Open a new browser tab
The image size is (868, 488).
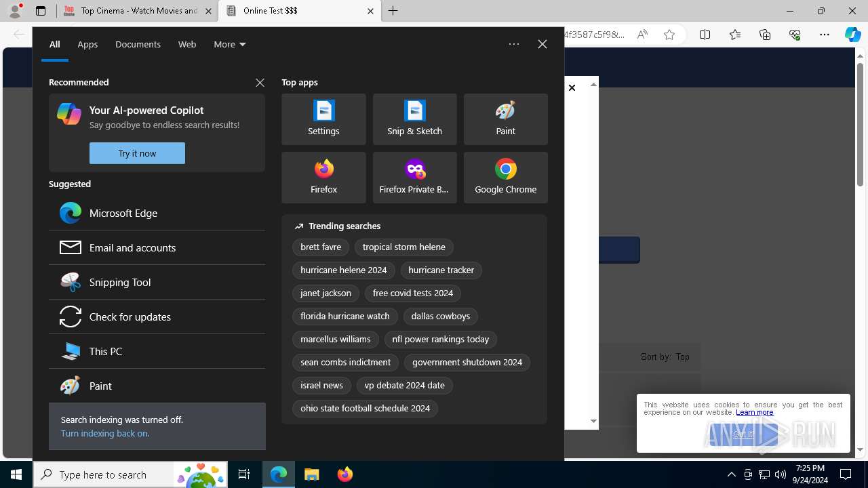pyautogui.click(x=393, y=11)
